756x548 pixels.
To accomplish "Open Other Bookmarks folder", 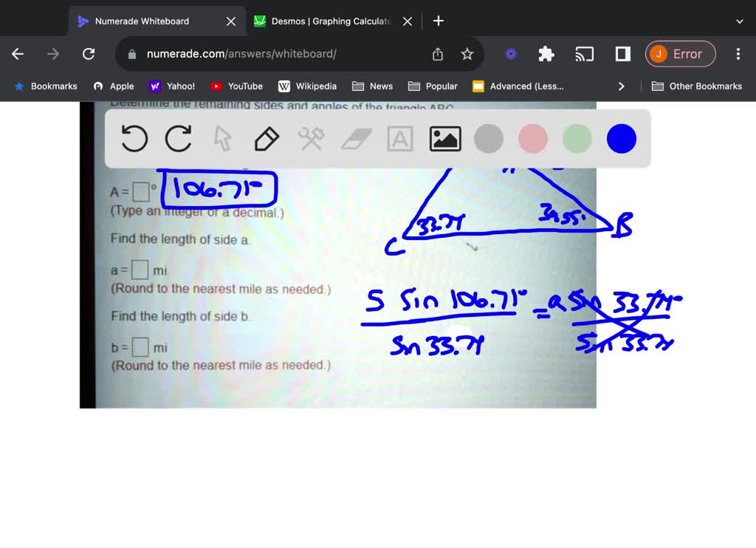I will pyautogui.click(x=697, y=86).
